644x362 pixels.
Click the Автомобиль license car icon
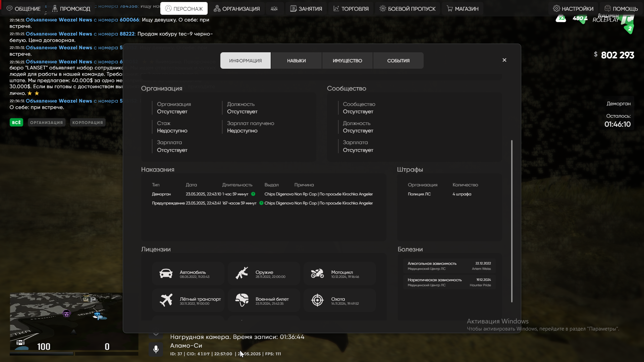[x=166, y=274]
